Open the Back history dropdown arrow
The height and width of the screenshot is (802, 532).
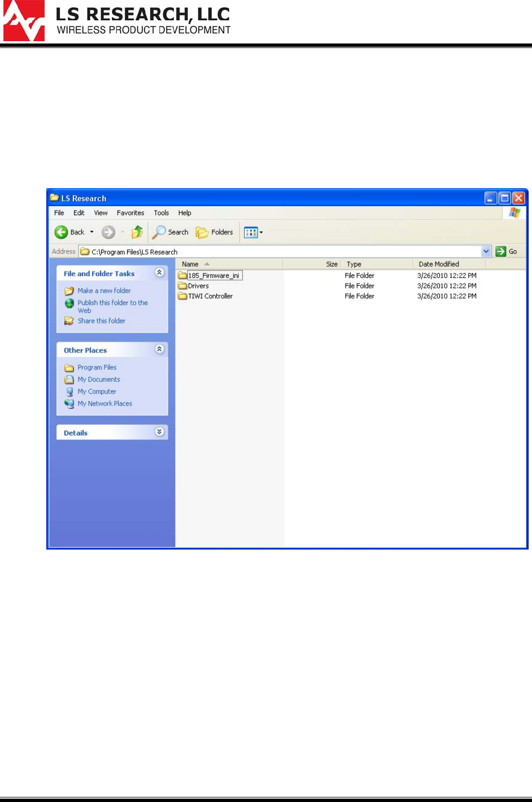coord(92,232)
